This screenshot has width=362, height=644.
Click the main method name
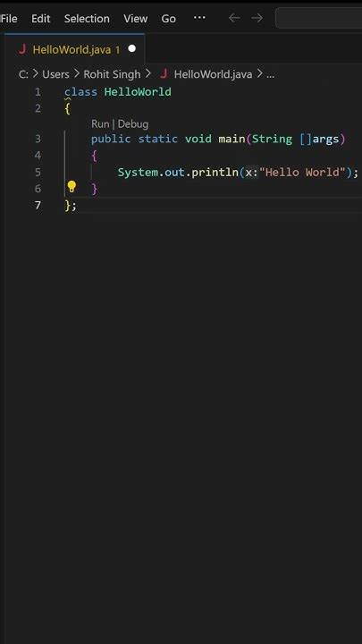232,139
